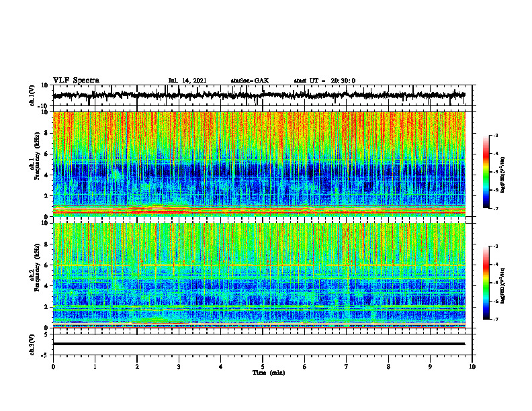Click the -7 label on ch.2 colorbar
The image size is (532, 411).
(495, 319)
